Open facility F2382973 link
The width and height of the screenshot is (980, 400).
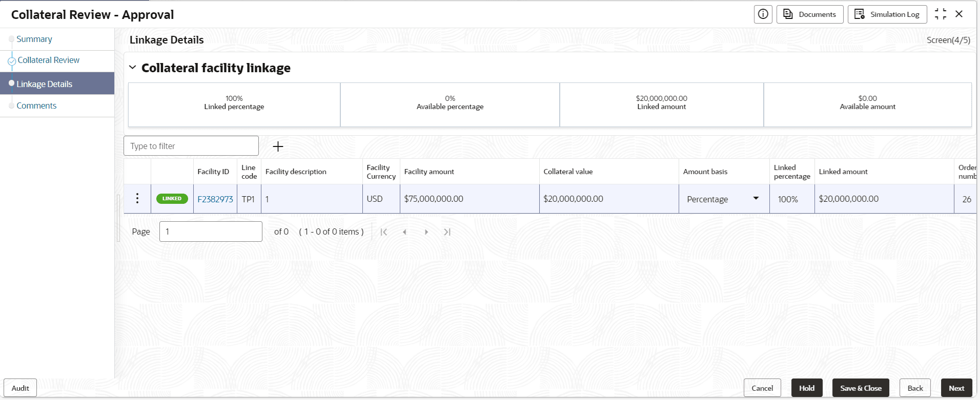(215, 199)
